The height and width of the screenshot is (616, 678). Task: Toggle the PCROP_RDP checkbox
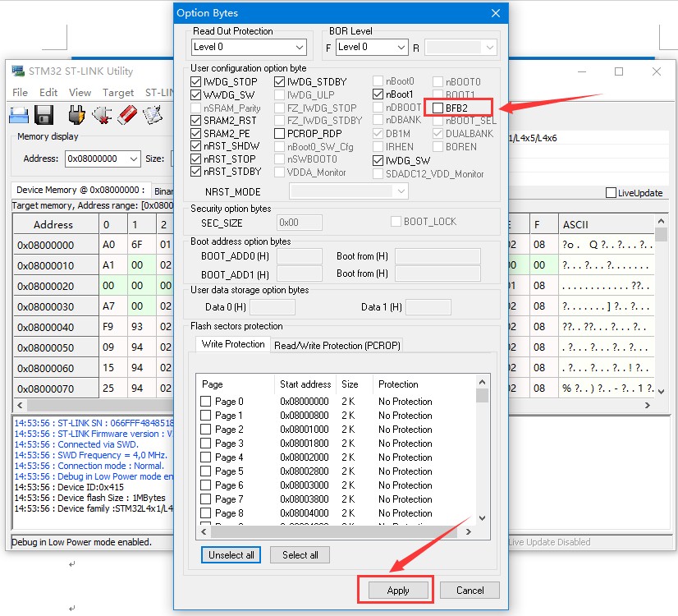(280, 133)
